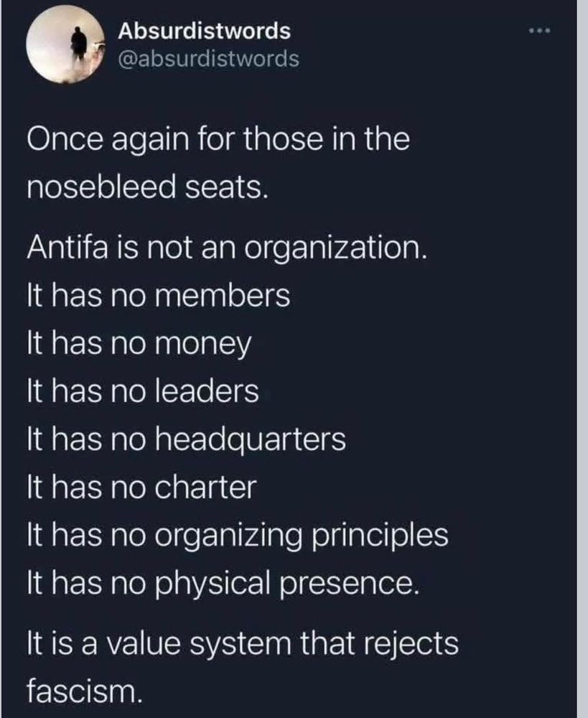
Task: Click the word "principles" in the tweet
Action: (380, 536)
